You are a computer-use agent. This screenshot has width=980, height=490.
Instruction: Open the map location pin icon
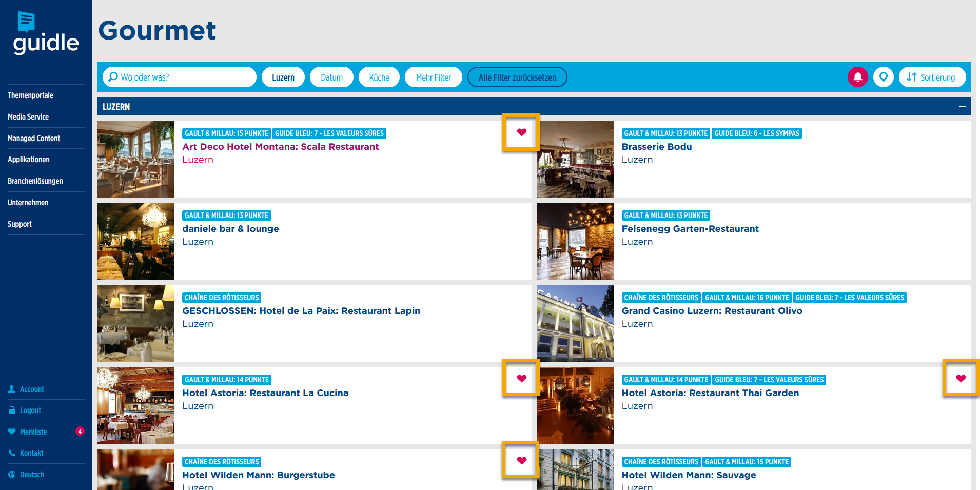(x=883, y=77)
